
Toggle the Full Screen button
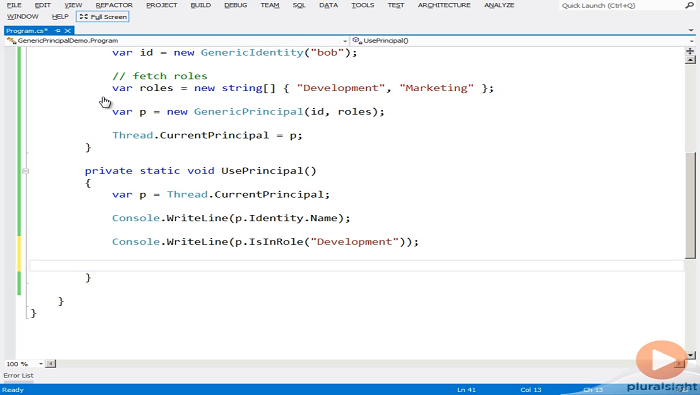tap(103, 17)
